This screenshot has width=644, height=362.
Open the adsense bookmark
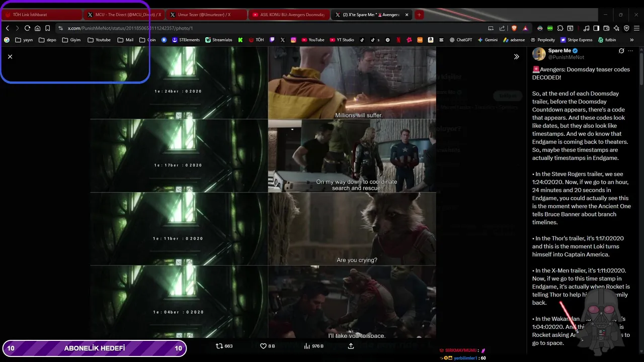[x=513, y=40]
